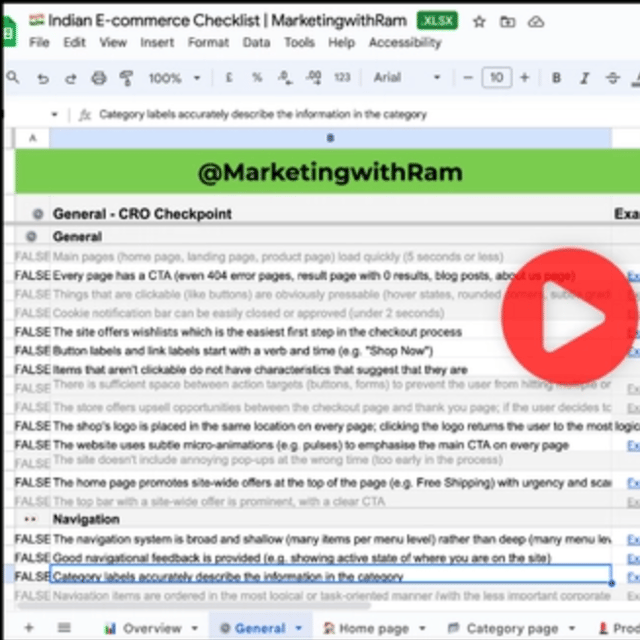This screenshot has height=640, width=640.
Task: Toggle FALSE checkbox for Every page has a CTA
Action: (x=33, y=276)
